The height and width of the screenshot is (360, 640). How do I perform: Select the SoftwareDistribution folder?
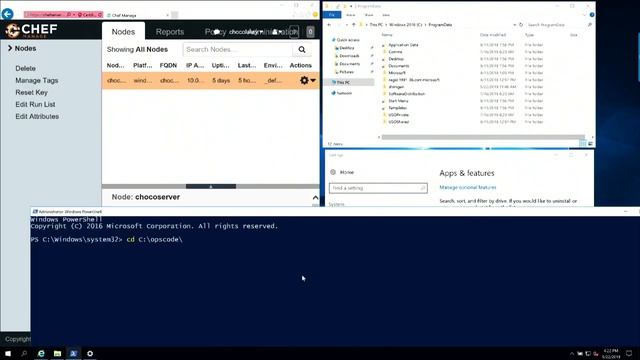404,94
